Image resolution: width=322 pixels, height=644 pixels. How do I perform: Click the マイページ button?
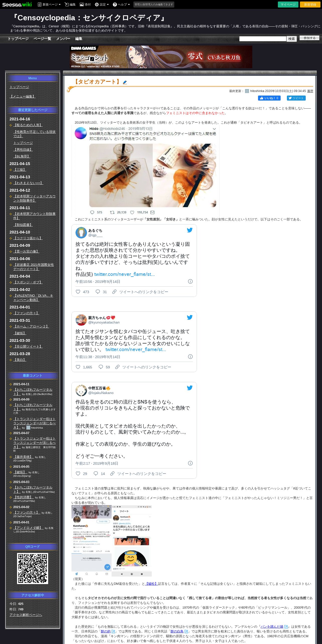coord(288,5)
